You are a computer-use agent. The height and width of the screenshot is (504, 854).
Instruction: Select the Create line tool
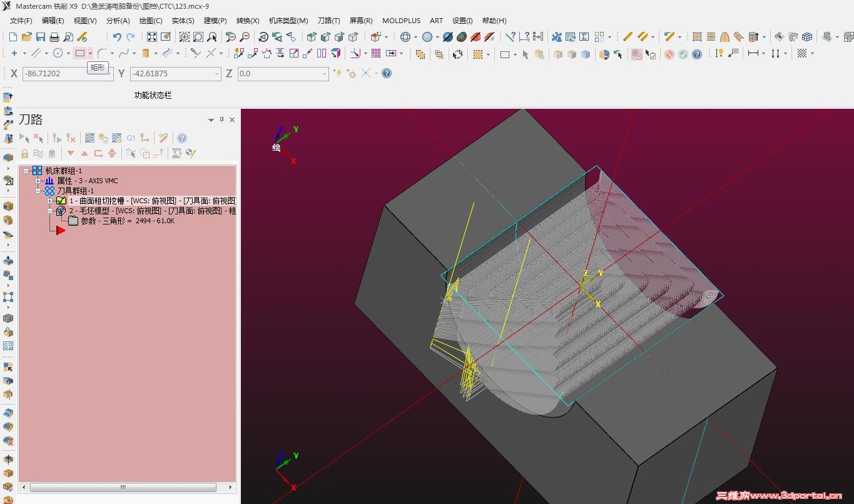(36, 53)
